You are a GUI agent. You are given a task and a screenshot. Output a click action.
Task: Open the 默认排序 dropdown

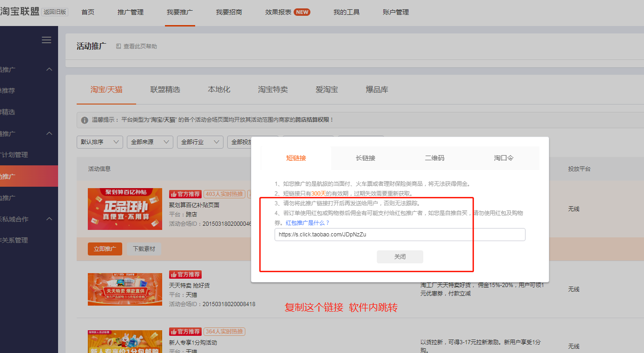tap(100, 142)
